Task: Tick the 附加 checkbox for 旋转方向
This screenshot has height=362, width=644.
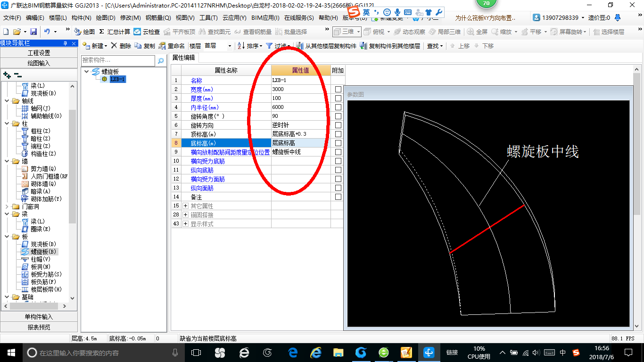Action: coord(338,125)
